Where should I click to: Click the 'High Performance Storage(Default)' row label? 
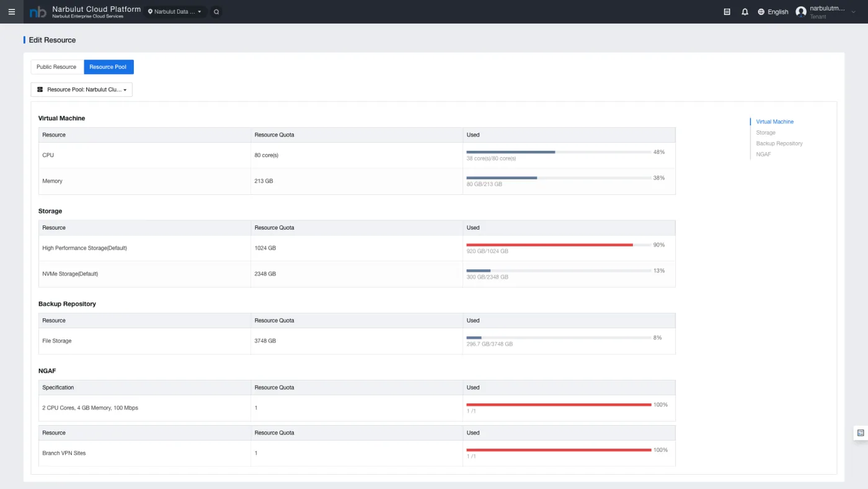(84, 248)
